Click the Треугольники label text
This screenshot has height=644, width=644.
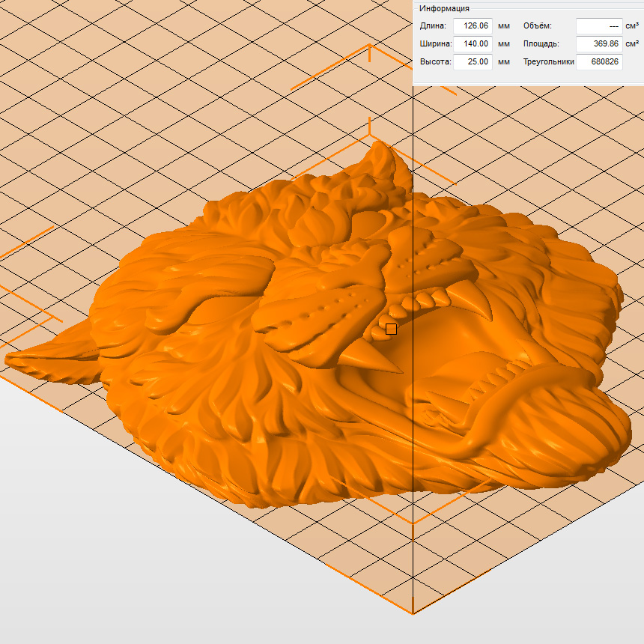coord(548,62)
